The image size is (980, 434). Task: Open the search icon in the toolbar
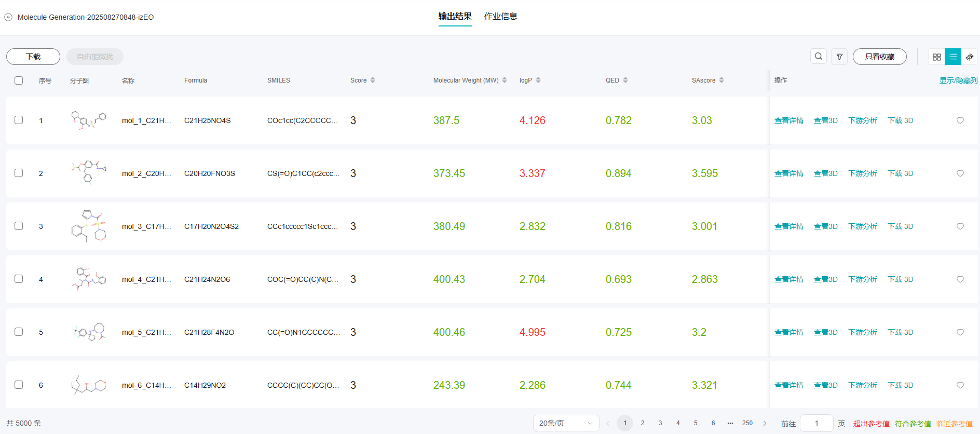click(x=818, y=57)
